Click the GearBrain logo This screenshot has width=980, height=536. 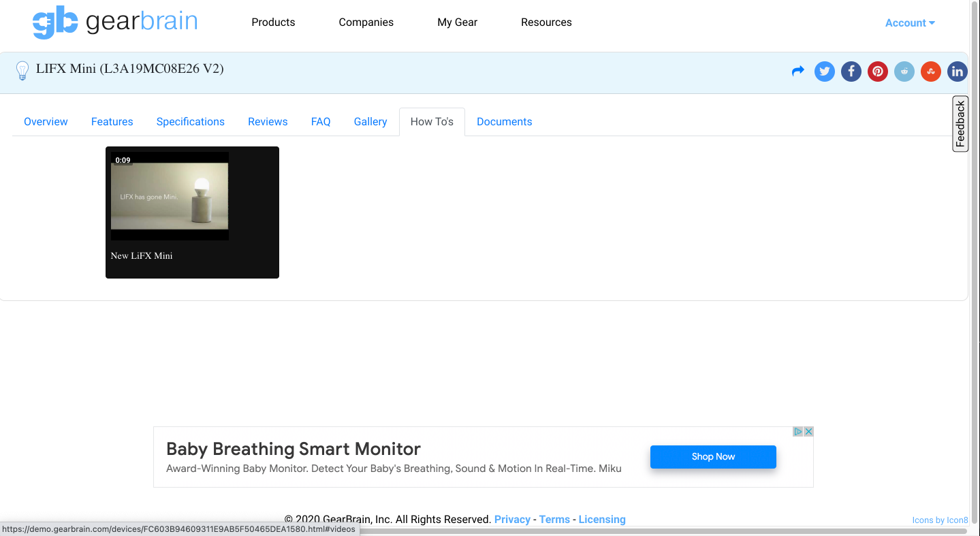(115, 22)
